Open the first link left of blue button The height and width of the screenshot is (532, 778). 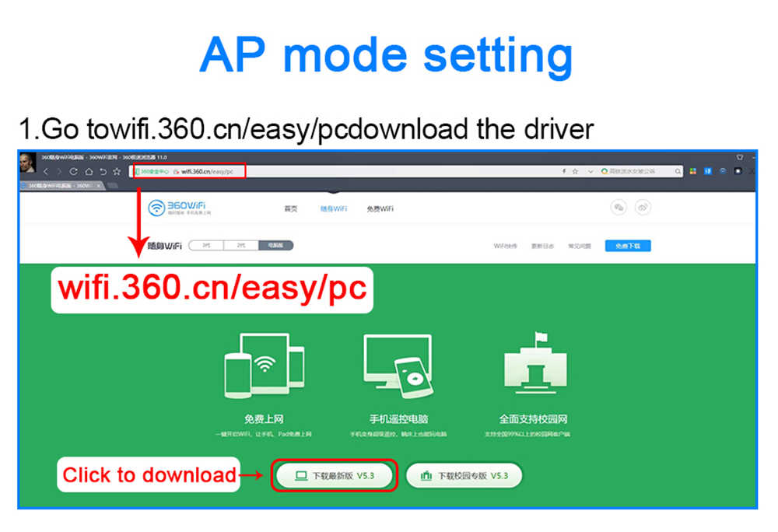[x=505, y=246]
